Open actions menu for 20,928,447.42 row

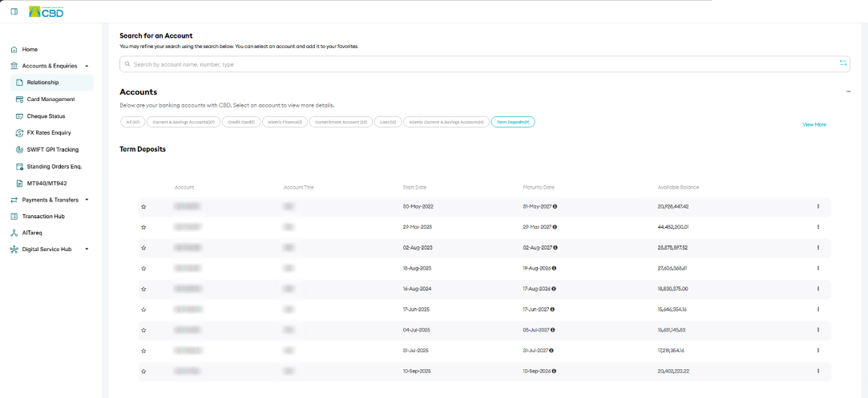(x=818, y=206)
